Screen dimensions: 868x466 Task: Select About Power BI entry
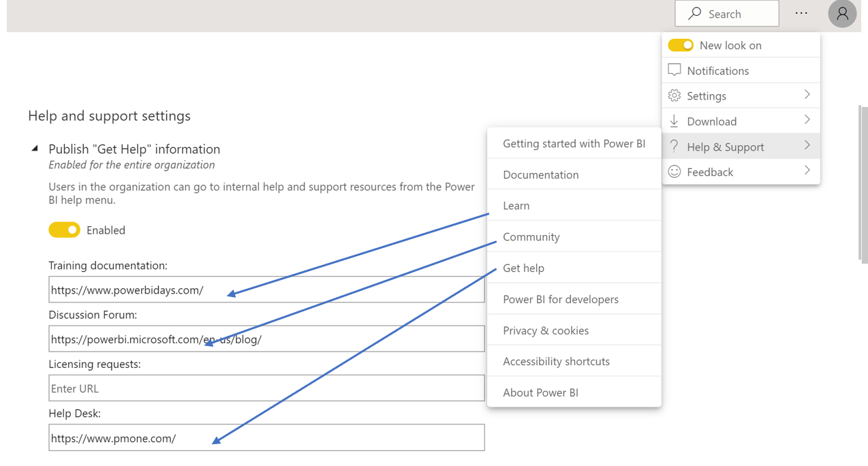click(x=574, y=392)
